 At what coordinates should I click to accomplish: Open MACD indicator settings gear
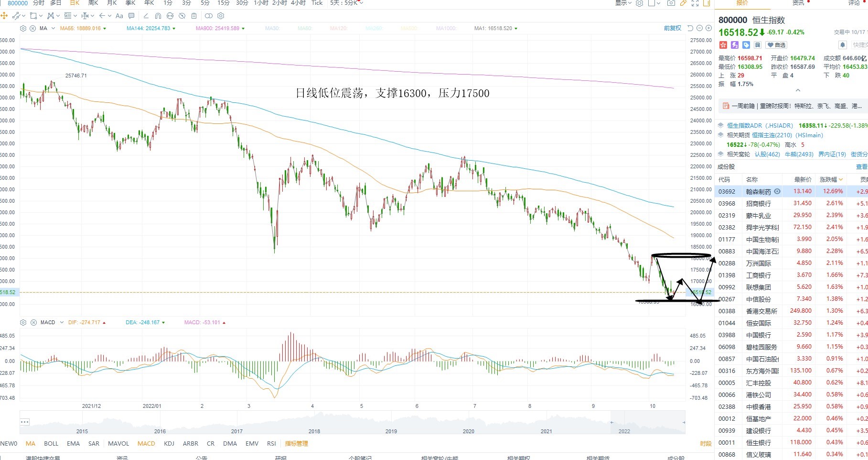click(x=23, y=322)
